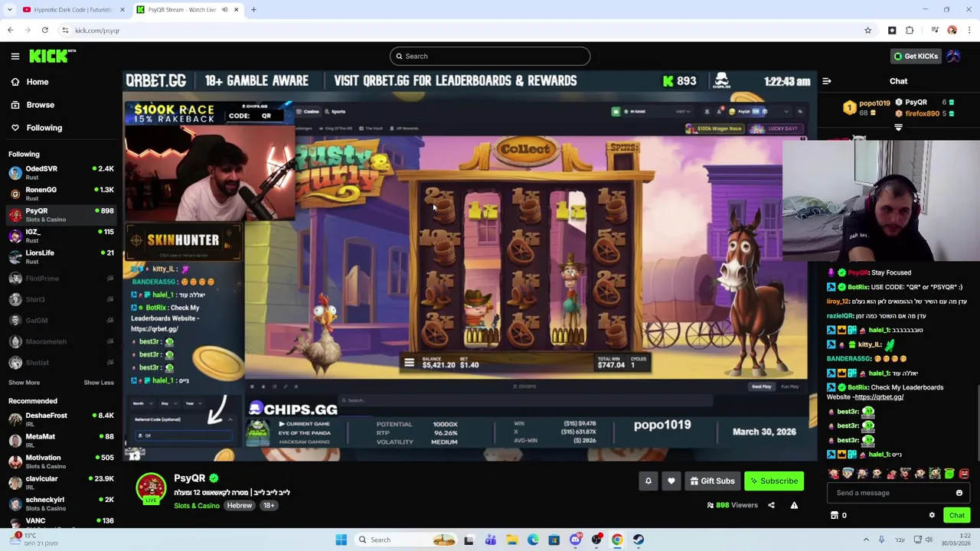Collapse following list with Show Less
980x551 pixels.
pos(99,383)
